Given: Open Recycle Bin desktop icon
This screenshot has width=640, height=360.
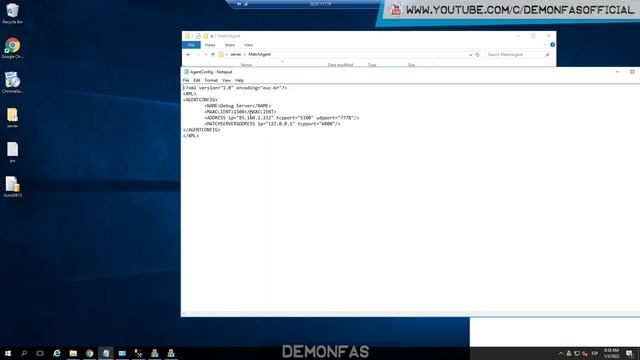Looking at the screenshot, I should [x=12, y=13].
